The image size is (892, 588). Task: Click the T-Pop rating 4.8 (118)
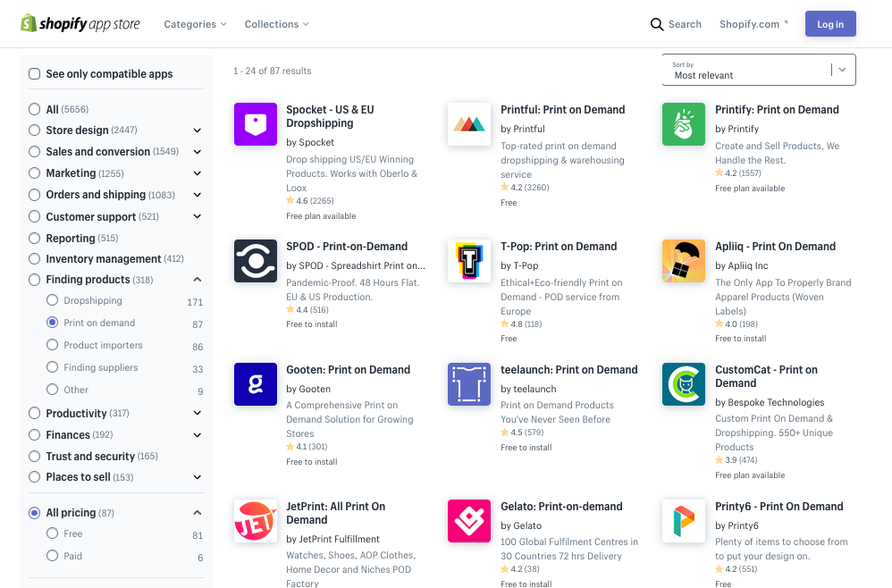521,324
